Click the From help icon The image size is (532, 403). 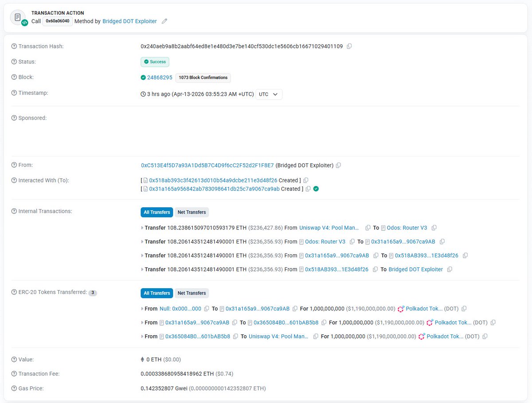pyautogui.click(x=14, y=165)
